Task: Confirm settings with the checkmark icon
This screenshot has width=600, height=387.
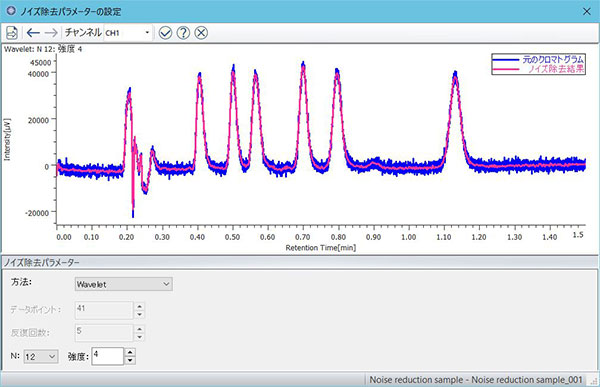Action: 165,33
